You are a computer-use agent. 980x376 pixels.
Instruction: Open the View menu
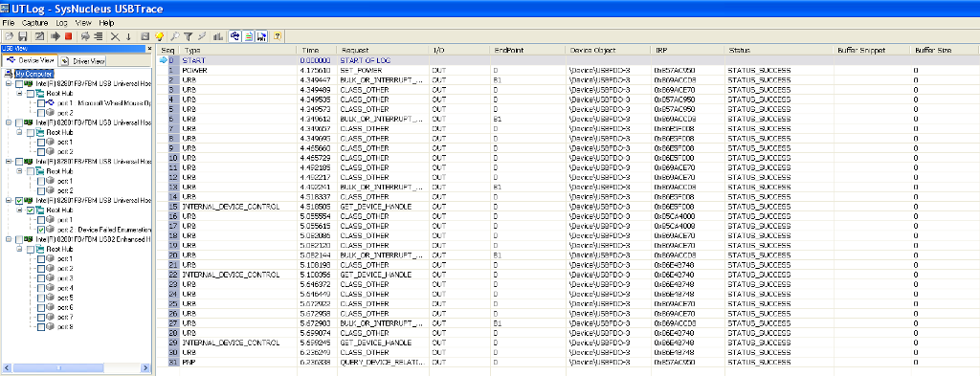tap(83, 23)
